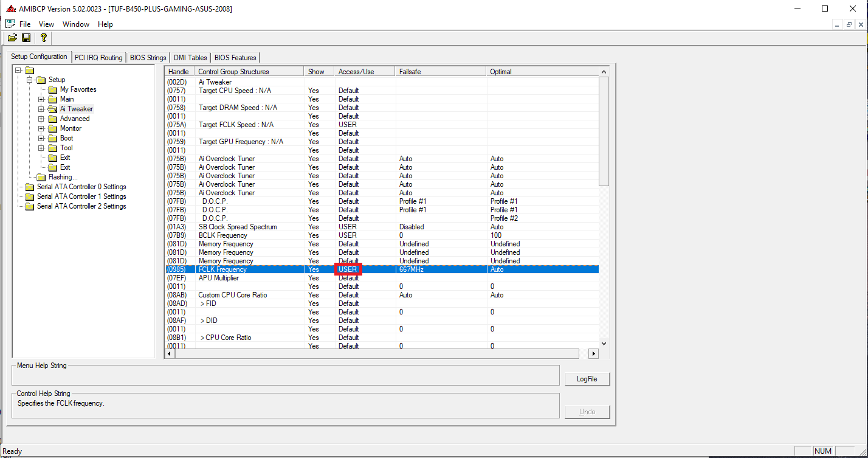This screenshot has width=868, height=458.
Task: Click the LogFile button
Action: point(587,379)
